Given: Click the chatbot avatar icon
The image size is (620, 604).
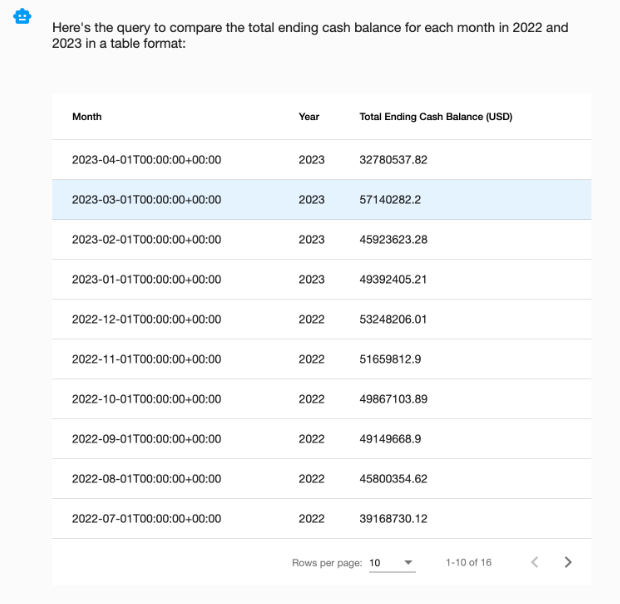Looking at the screenshot, I should pos(22,17).
